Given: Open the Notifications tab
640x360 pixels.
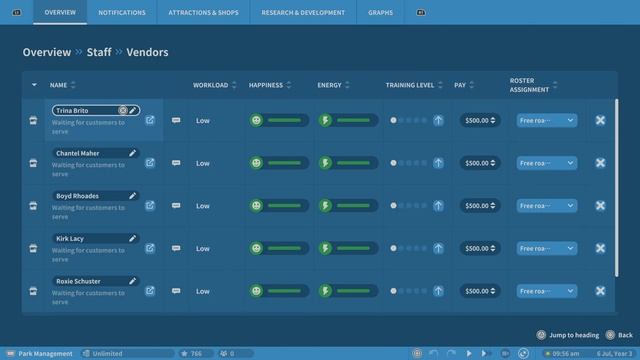Looking at the screenshot, I should pos(122,13).
